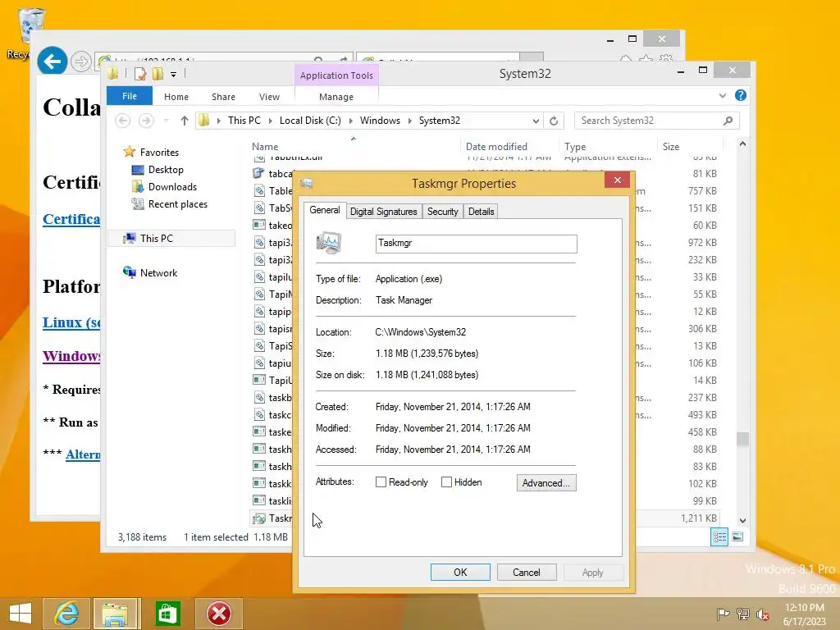Open the Windows Start button
The image size is (840, 630).
tap(21, 614)
